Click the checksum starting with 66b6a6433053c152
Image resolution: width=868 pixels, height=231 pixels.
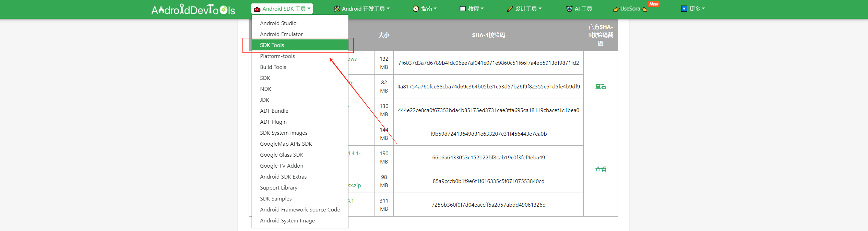pos(488,157)
